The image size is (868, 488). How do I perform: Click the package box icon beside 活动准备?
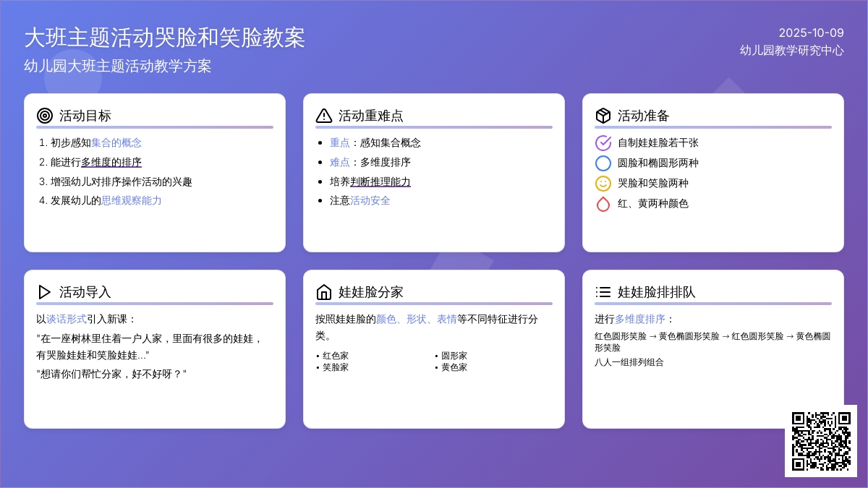point(603,116)
